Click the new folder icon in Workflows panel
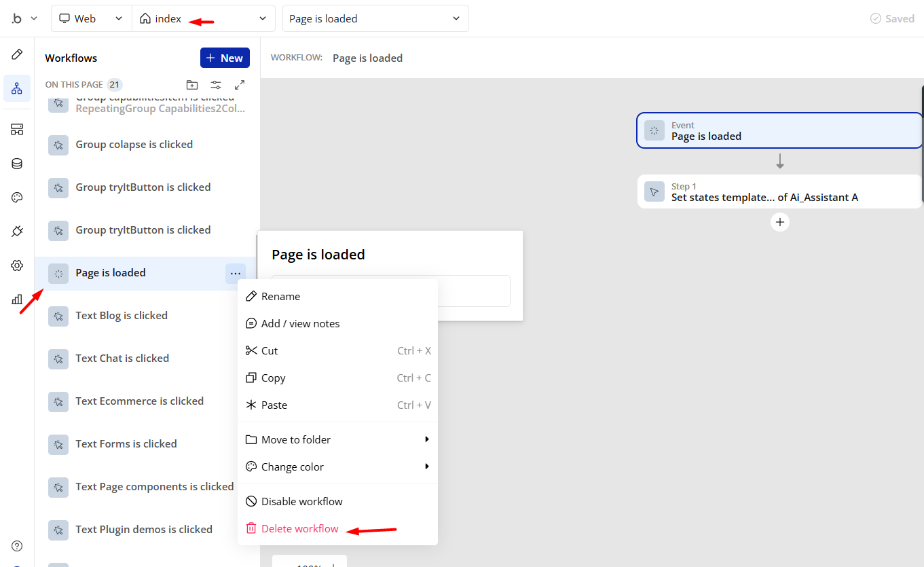This screenshot has height=567, width=924. tap(192, 85)
